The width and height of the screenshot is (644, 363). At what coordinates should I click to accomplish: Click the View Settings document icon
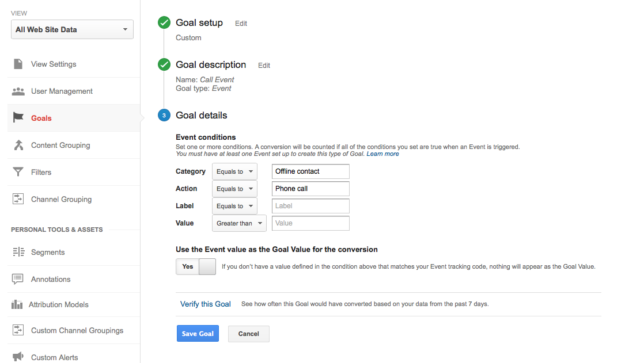[18, 64]
